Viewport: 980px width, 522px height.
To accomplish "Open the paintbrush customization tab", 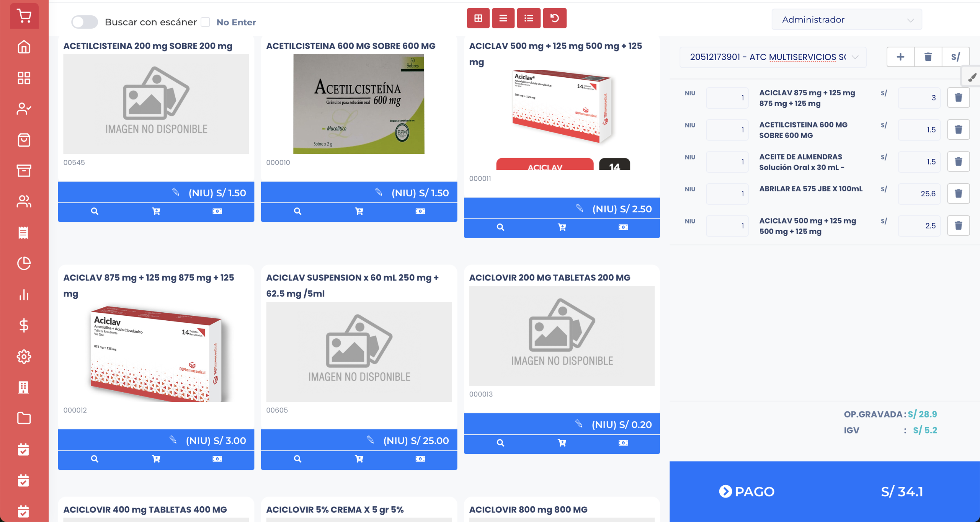I will point(972,77).
